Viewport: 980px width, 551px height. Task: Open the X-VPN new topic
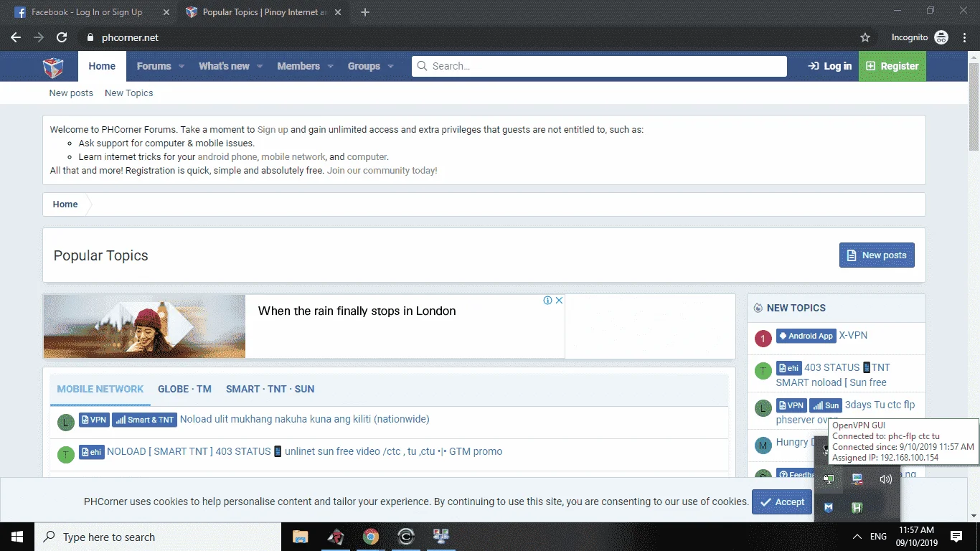(x=853, y=335)
